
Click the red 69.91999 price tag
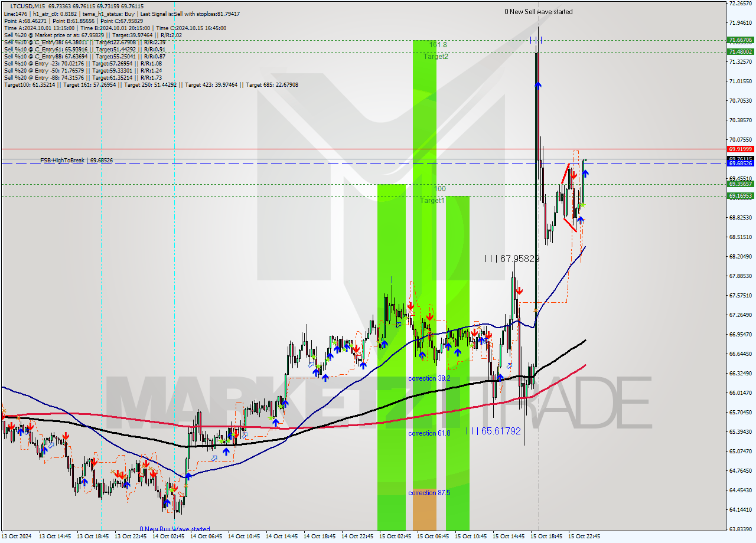[741, 149]
